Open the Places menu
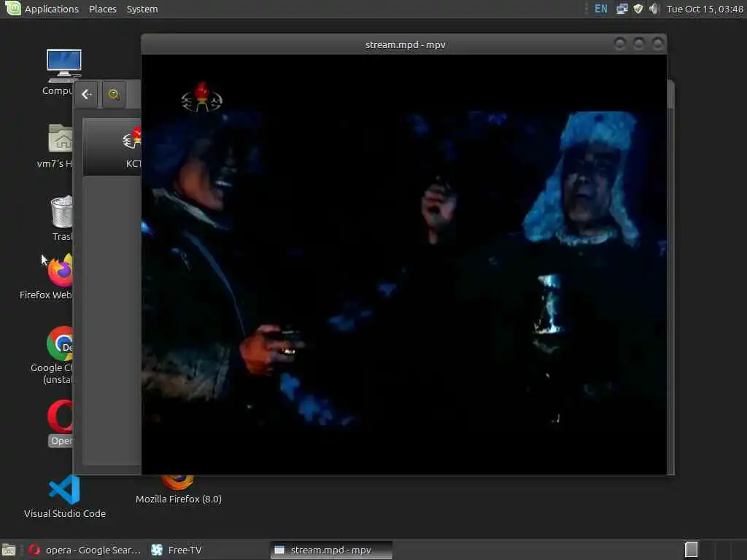 tap(102, 9)
